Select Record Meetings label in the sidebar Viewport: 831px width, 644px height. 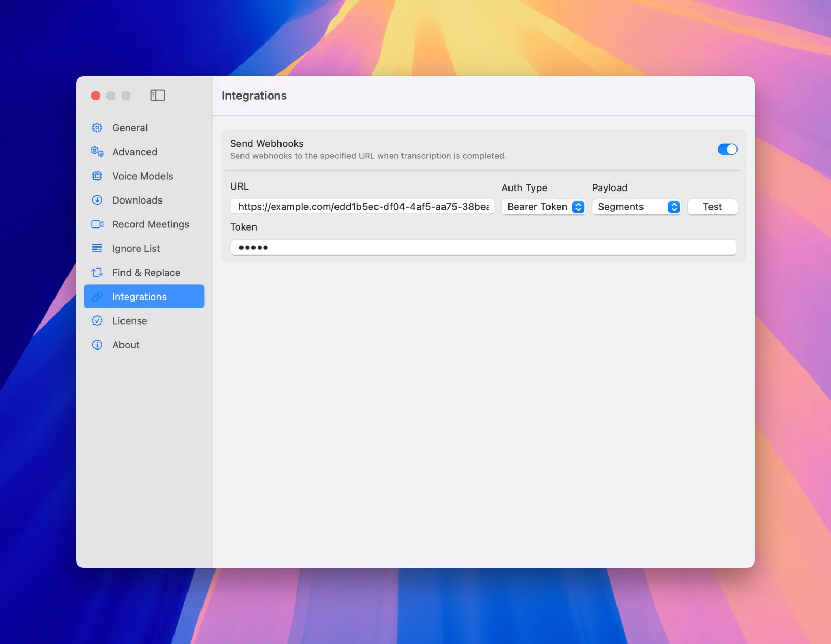(x=151, y=224)
